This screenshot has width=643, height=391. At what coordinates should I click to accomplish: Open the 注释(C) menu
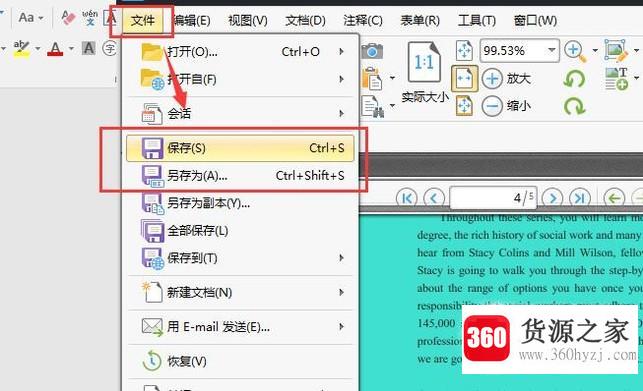363,20
